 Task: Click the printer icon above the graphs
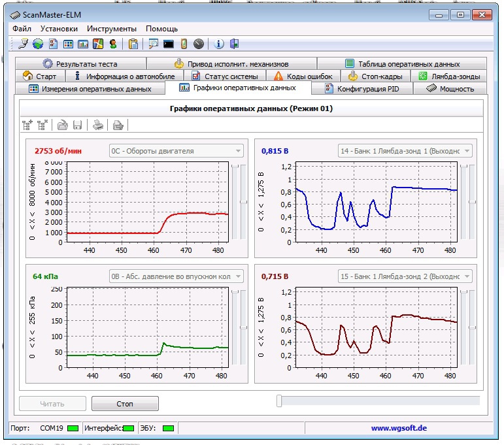pos(97,125)
